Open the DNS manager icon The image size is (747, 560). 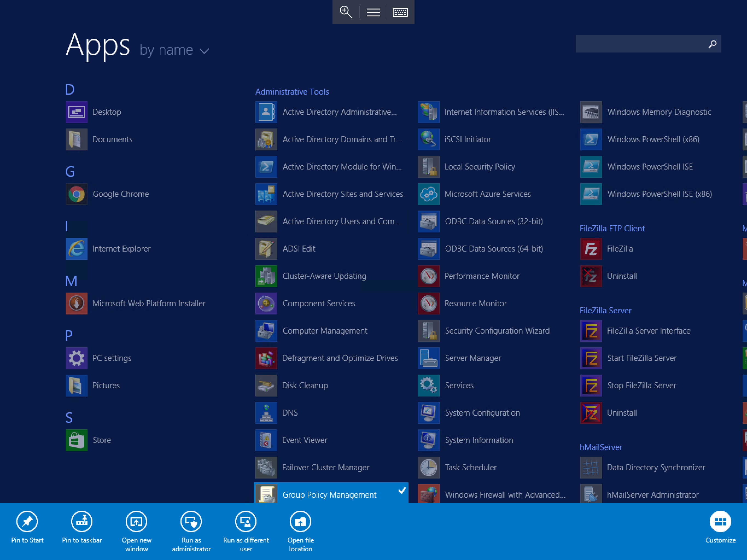click(266, 413)
